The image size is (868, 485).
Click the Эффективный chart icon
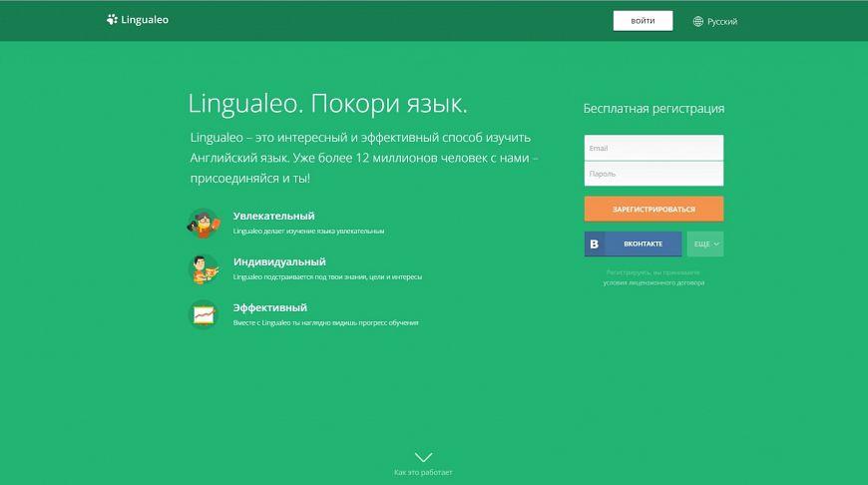tap(204, 314)
